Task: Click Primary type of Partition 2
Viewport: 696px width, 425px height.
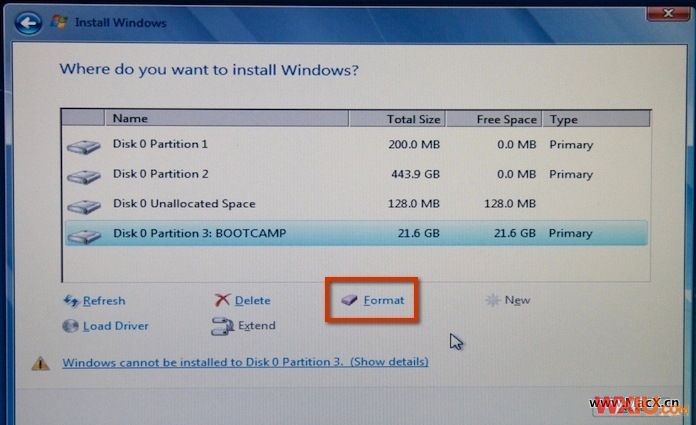Action: 571,175
